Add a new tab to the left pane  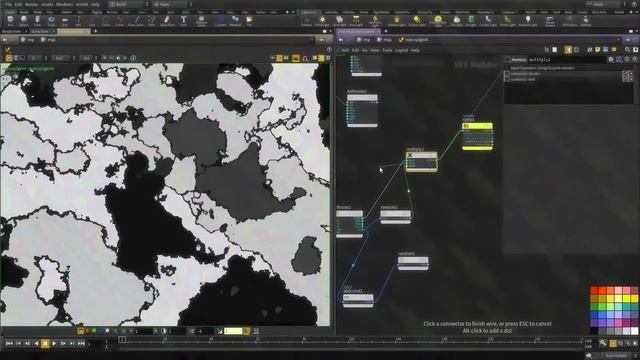click(x=95, y=31)
